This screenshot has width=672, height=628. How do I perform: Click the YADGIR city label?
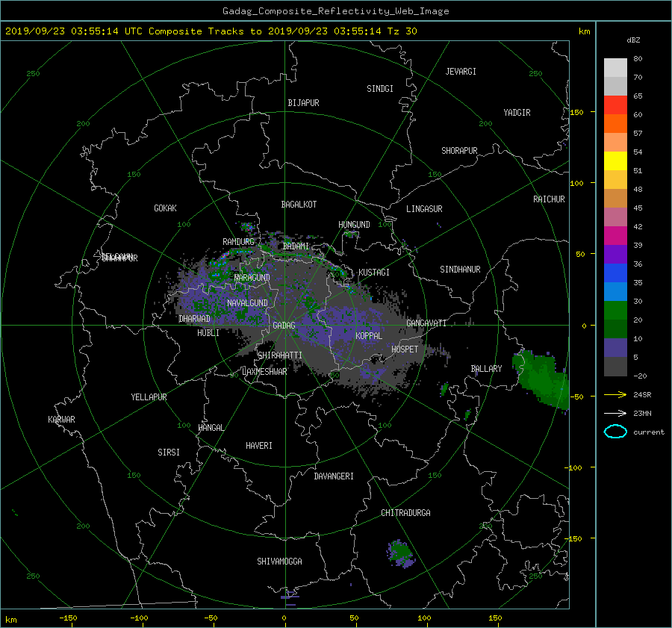[x=517, y=113]
